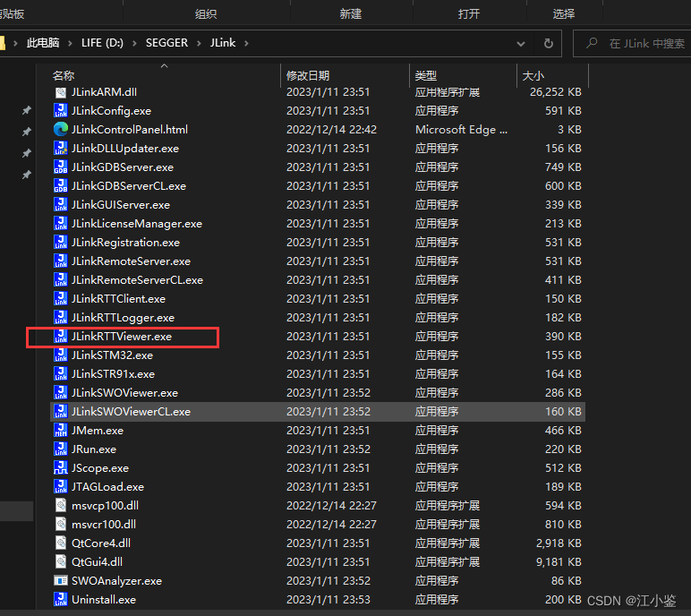This screenshot has height=616, width=691.
Task: Click the JLinkRemoteServerCL.exe icon
Action: 60,280
